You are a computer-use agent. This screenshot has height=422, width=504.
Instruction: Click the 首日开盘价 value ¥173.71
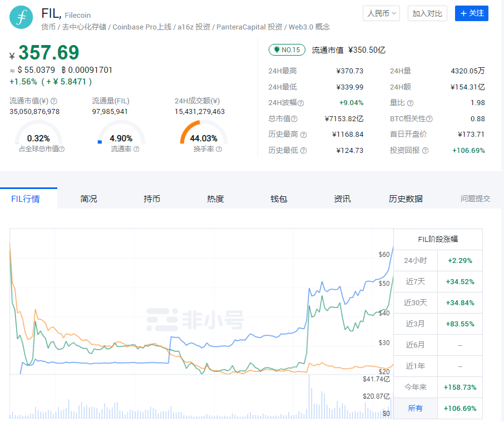pos(471,135)
